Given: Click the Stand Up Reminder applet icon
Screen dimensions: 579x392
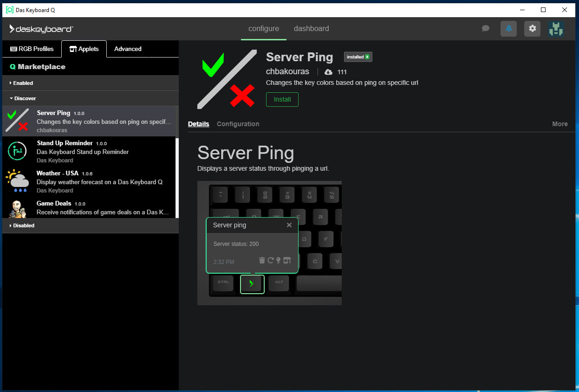Looking at the screenshot, I should 17,151.
